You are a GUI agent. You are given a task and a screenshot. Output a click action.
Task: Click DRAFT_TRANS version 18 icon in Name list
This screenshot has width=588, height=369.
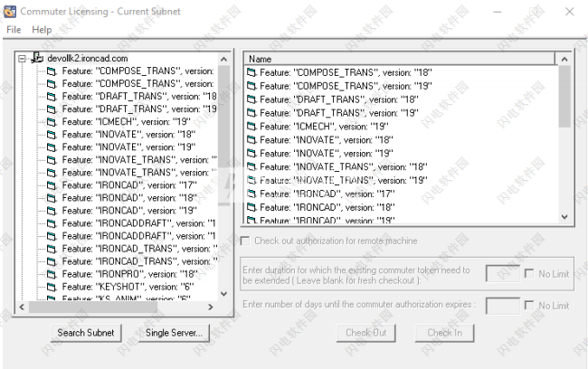pos(251,99)
